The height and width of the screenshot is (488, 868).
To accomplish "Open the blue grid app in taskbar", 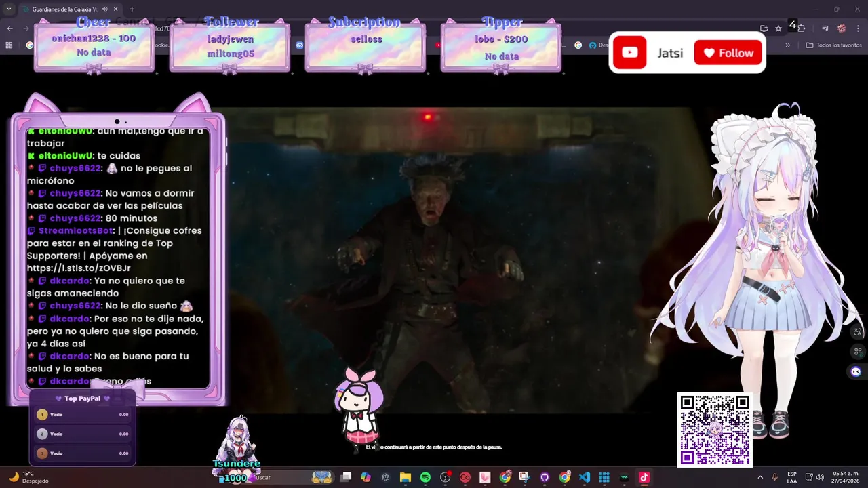I will coord(604,477).
